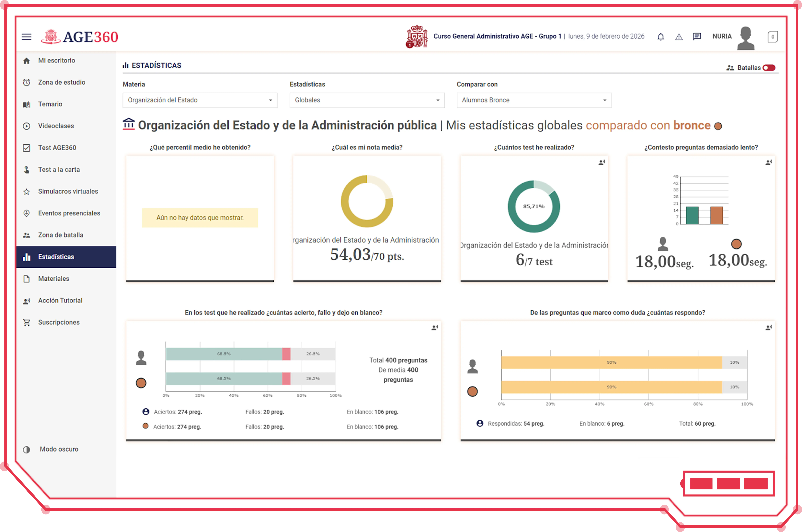Open the chat messages icon

coord(697,36)
